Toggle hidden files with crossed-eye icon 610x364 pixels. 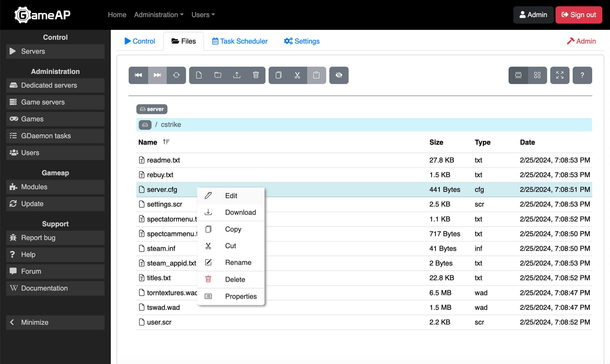coord(339,75)
